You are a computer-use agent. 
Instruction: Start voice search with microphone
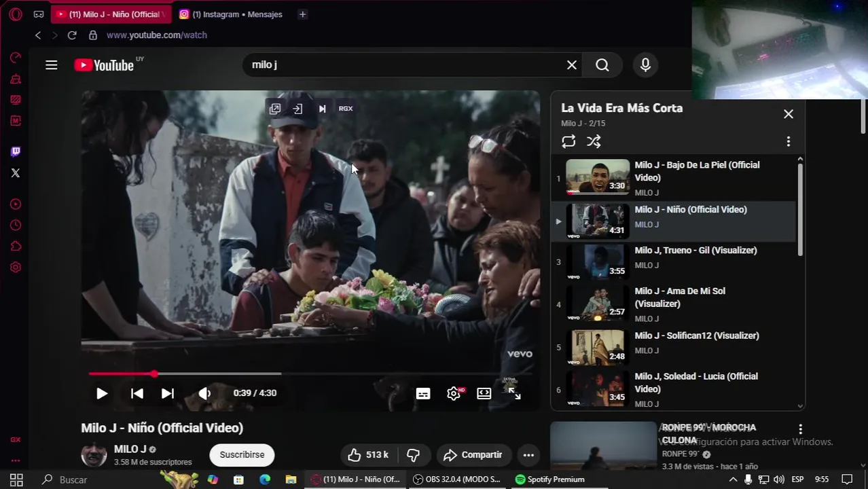(x=645, y=65)
